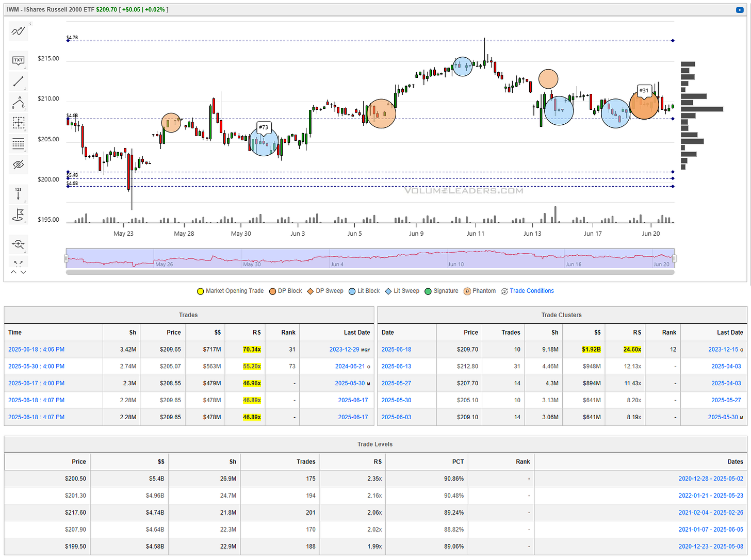
Task: Open cluster last date 2023-12-15
Action: click(x=723, y=350)
